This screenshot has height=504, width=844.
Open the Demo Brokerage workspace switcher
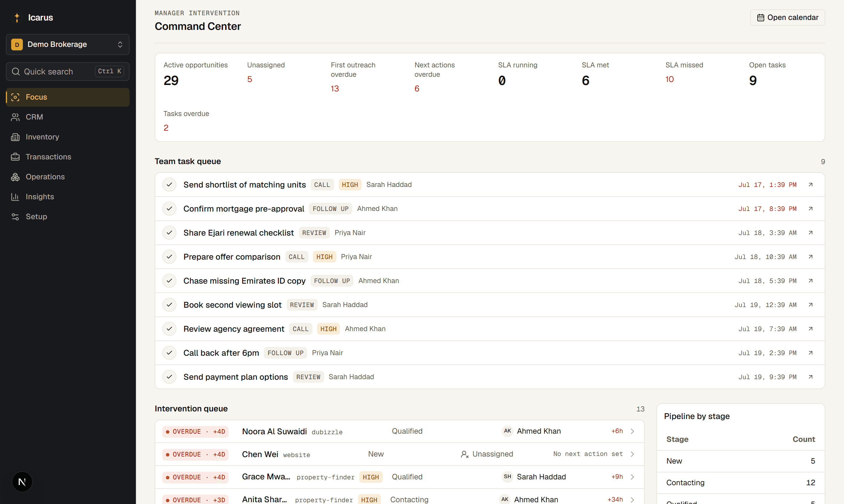pyautogui.click(x=68, y=44)
